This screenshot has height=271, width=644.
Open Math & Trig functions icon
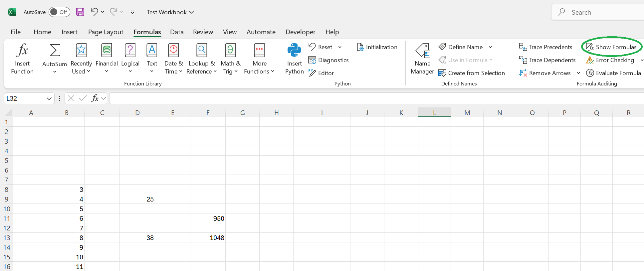pos(230,50)
